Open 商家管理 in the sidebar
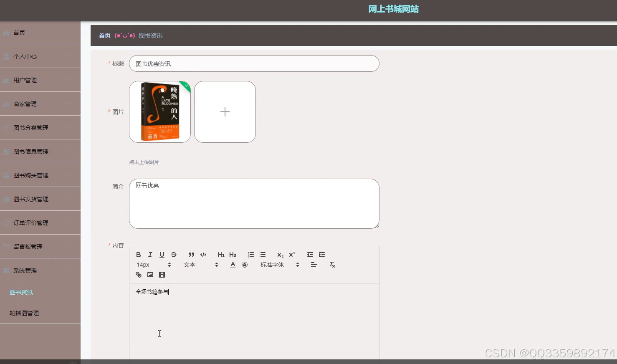617x364 pixels. [x=40, y=104]
